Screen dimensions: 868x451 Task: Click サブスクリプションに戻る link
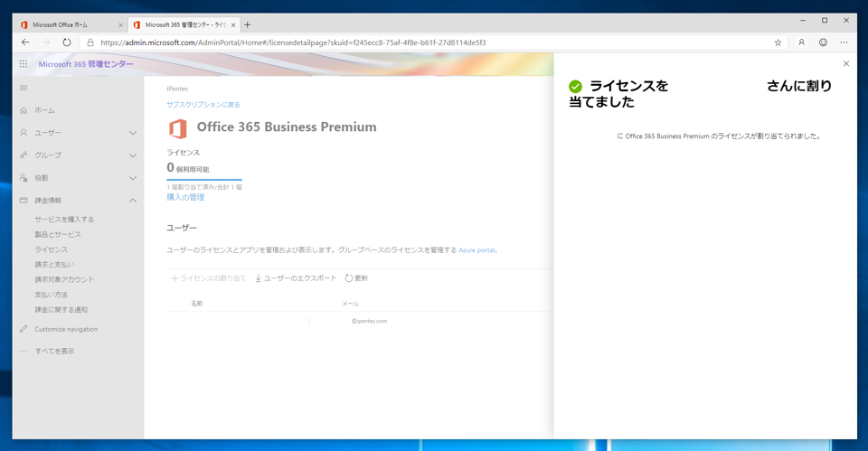203,105
